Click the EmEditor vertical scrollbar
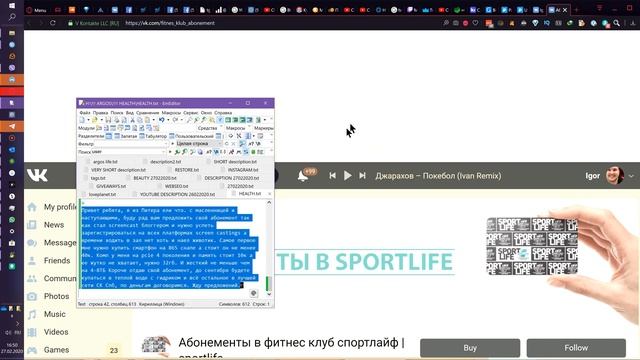The height and width of the screenshot is (360, 640). [x=269, y=248]
